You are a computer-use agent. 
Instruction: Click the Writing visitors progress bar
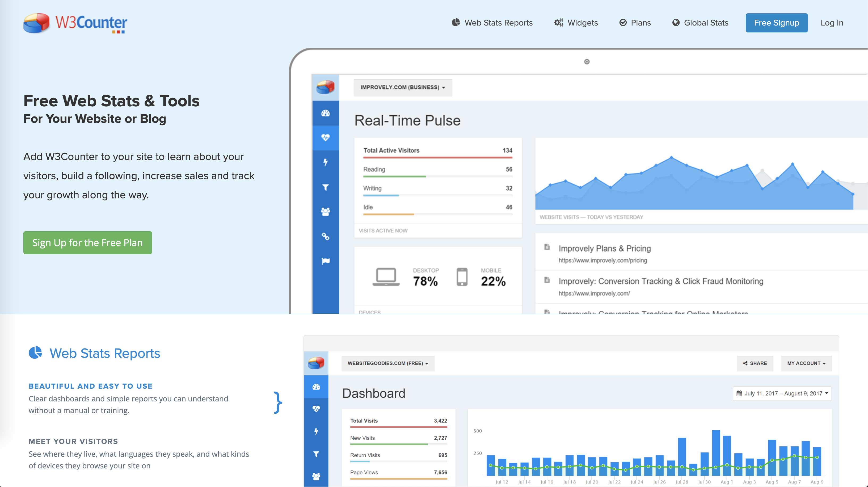point(438,195)
